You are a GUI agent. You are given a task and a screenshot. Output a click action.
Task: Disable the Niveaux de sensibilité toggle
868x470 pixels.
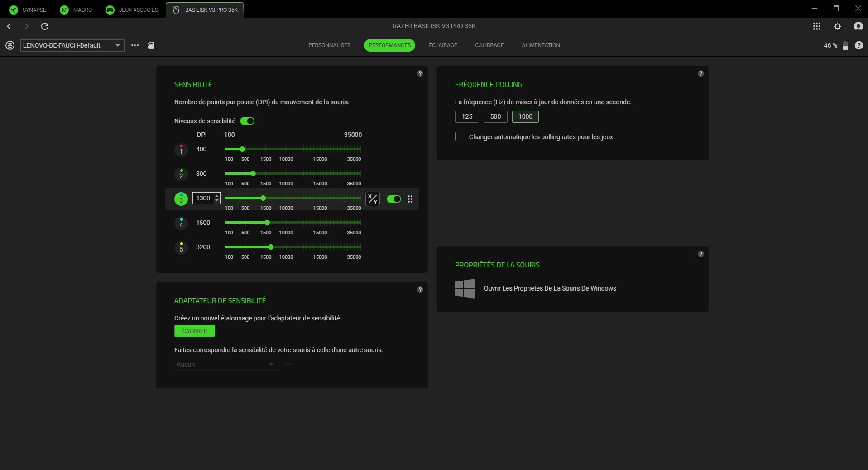click(x=247, y=121)
